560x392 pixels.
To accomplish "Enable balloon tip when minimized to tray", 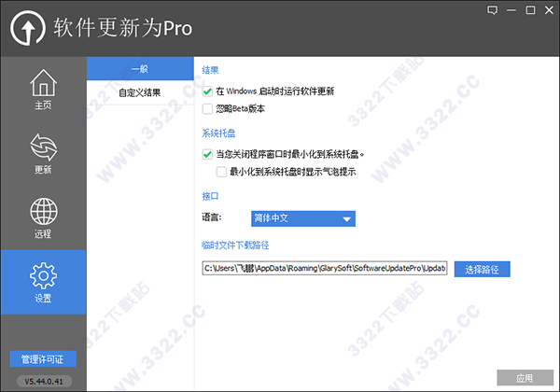I will [x=221, y=172].
